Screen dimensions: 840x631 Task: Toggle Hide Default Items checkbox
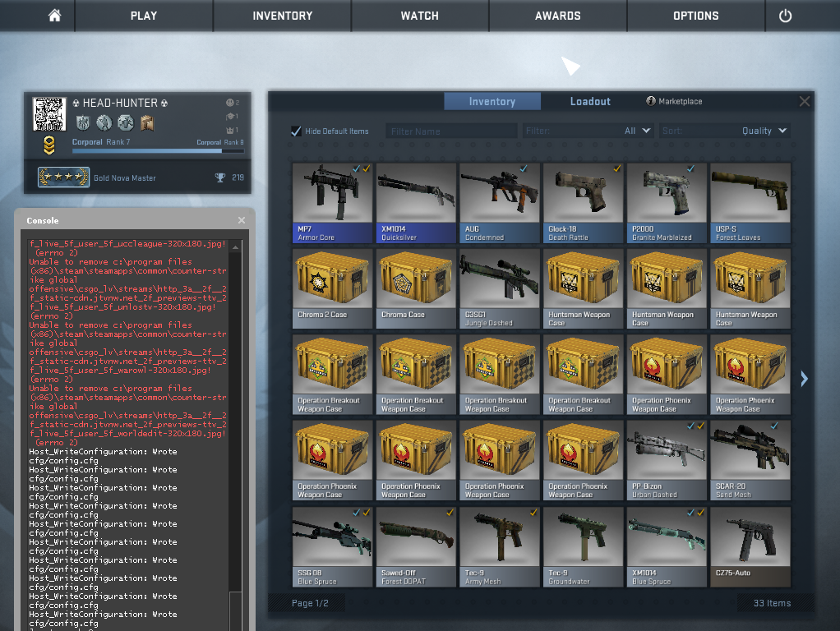pos(296,131)
